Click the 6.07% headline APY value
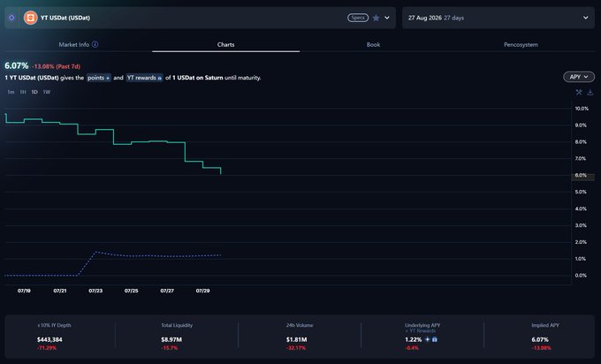601x364 pixels. click(x=17, y=65)
